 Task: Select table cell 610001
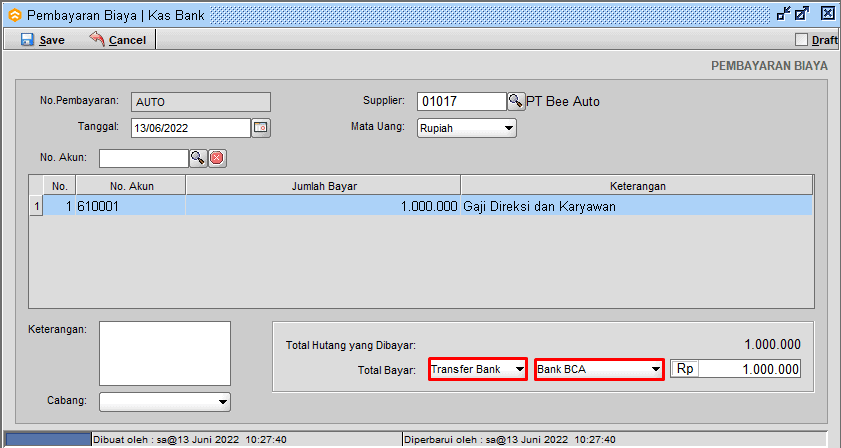[x=131, y=206]
